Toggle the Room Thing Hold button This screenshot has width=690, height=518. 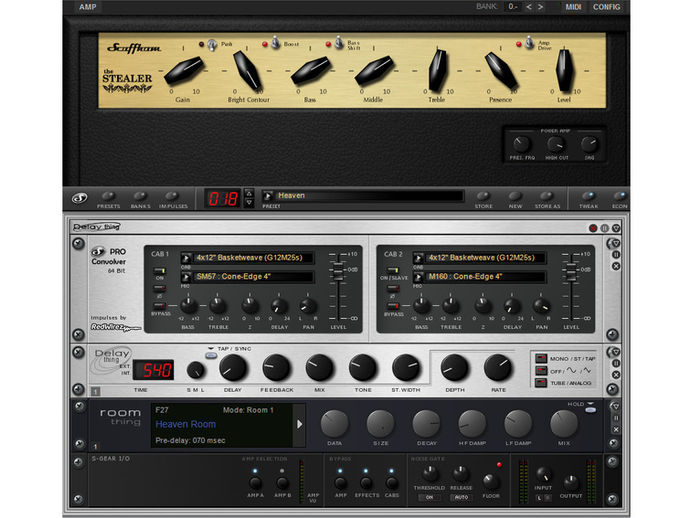point(591,410)
